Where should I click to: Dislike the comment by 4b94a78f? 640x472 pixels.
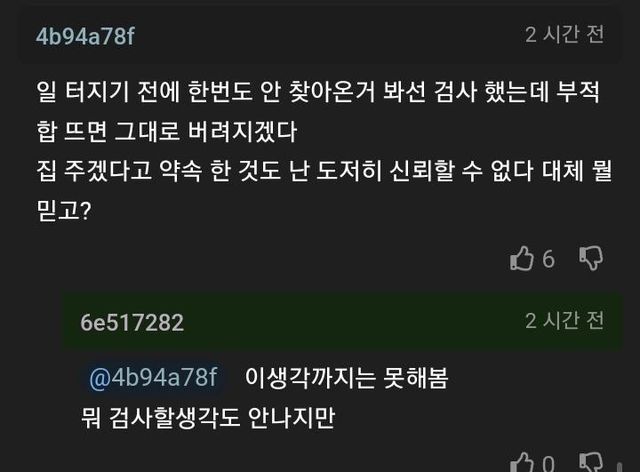[x=592, y=258]
